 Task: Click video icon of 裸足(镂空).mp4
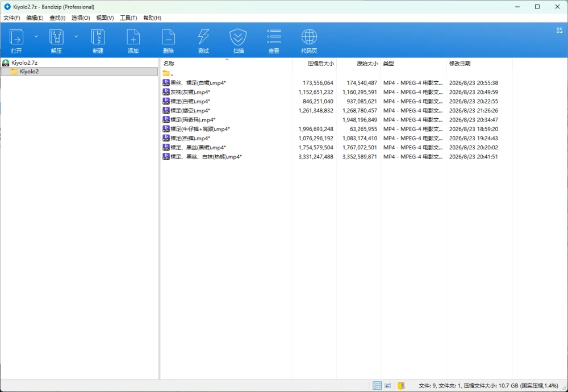point(166,111)
